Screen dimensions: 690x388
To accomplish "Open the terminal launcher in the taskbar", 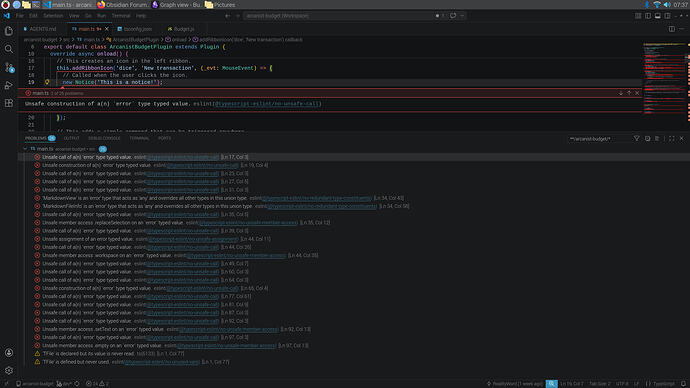I will 36,4.
